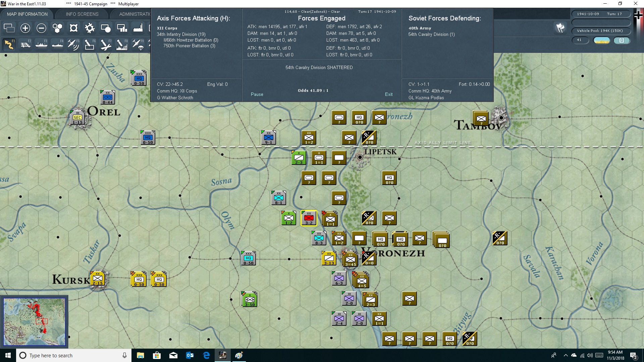Click the 34th Infantry Division (19) entry
This screenshot has height=362, width=644.
(181, 34)
